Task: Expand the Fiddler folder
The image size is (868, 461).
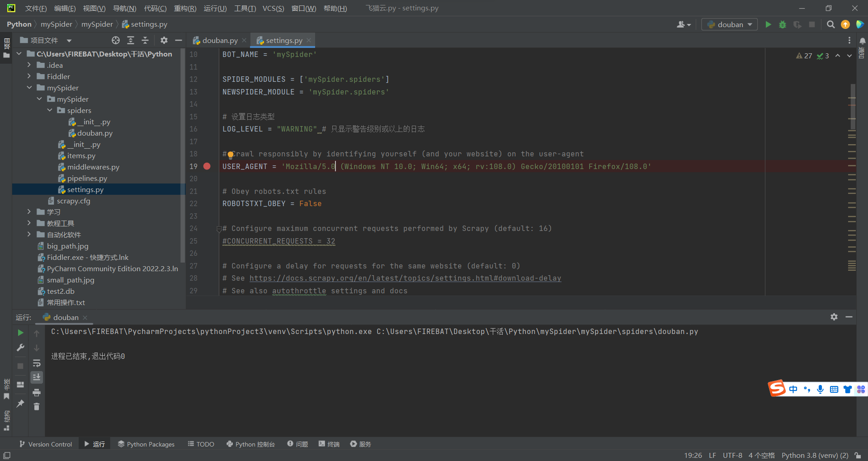Action: point(29,76)
